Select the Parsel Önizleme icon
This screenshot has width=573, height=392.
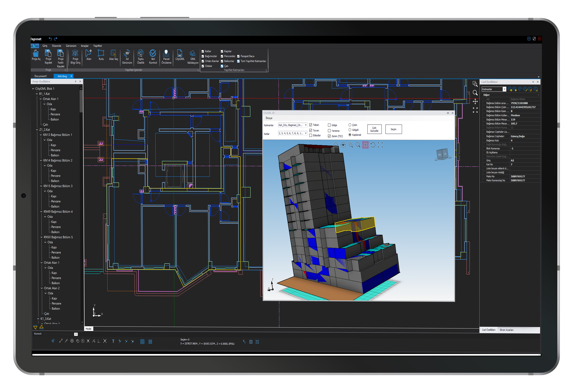(x=166, y=54)
